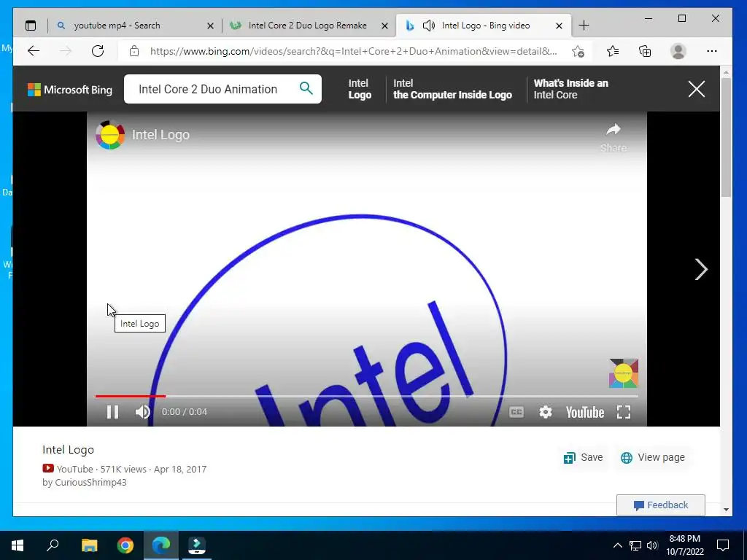Image resolution: width=747 pixels, height=560 pixels.
Task: Click channel watermark on video corner
Action: coord(624,373)
